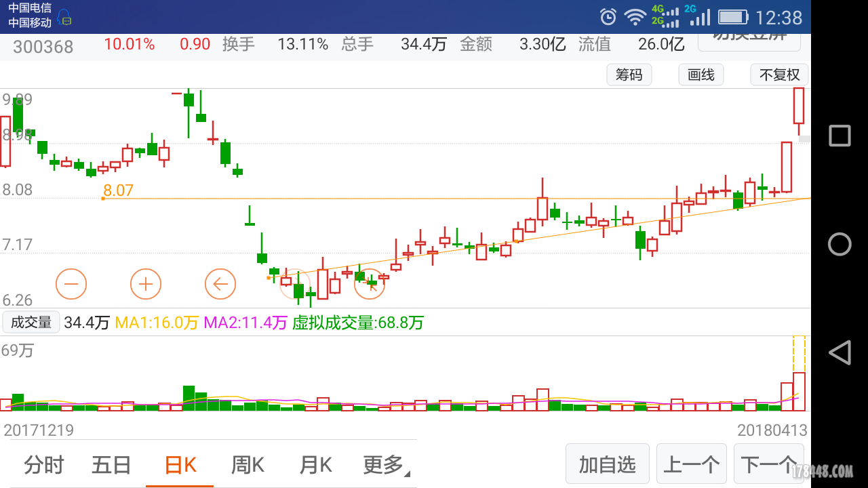Viewport: 868px width, 488px height.
Task: Open the 不复权 adjustment selector
Action: coord(779,75)
